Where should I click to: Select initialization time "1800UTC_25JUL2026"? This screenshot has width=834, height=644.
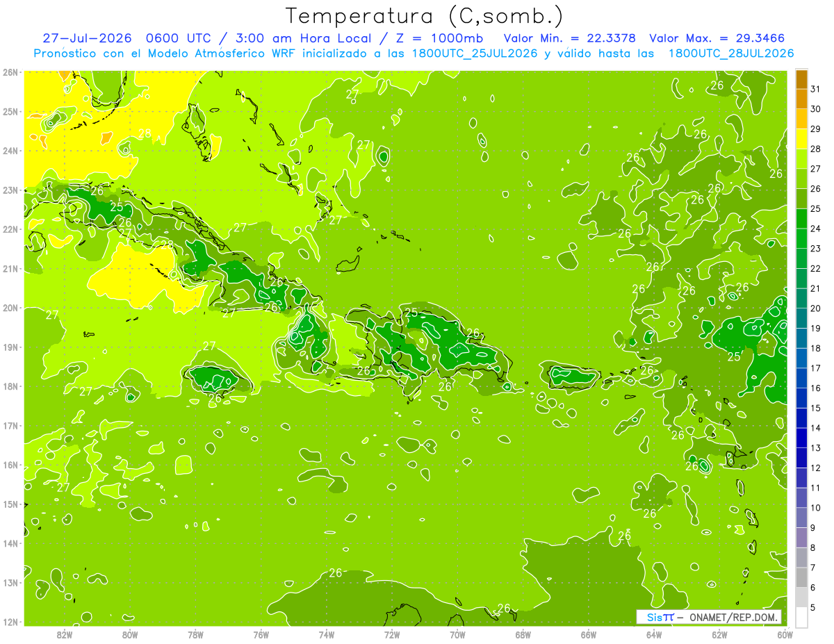click(475, 53)
